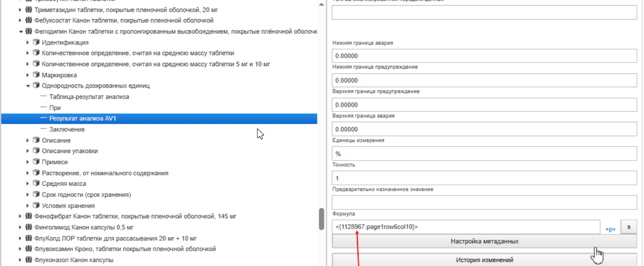This screenshot has width=644, height=266.
Task: Click the cube icon beside Средняя масса
Action: click(x=36, y=184)
